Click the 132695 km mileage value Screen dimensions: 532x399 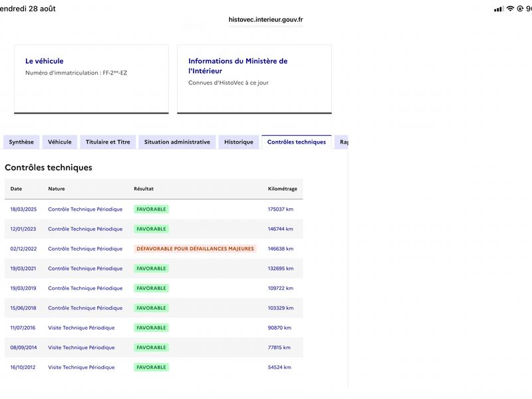pyautogui.click(x=281, y=269)
